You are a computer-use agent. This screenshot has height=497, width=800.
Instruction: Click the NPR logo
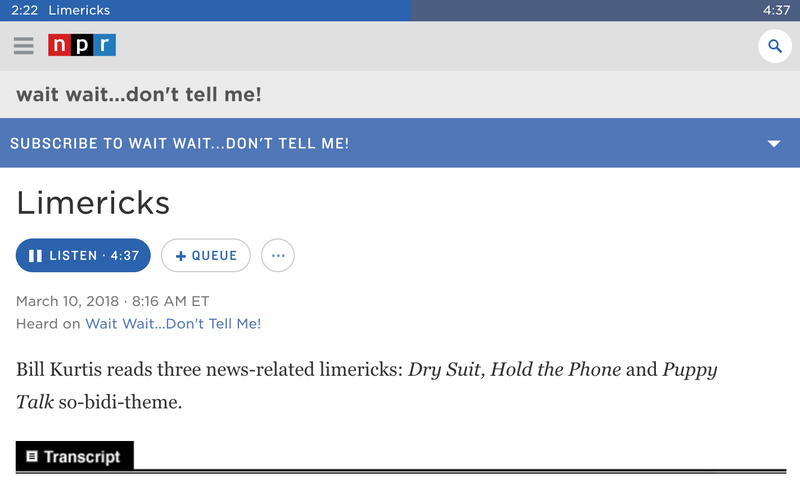coord(82,46)
